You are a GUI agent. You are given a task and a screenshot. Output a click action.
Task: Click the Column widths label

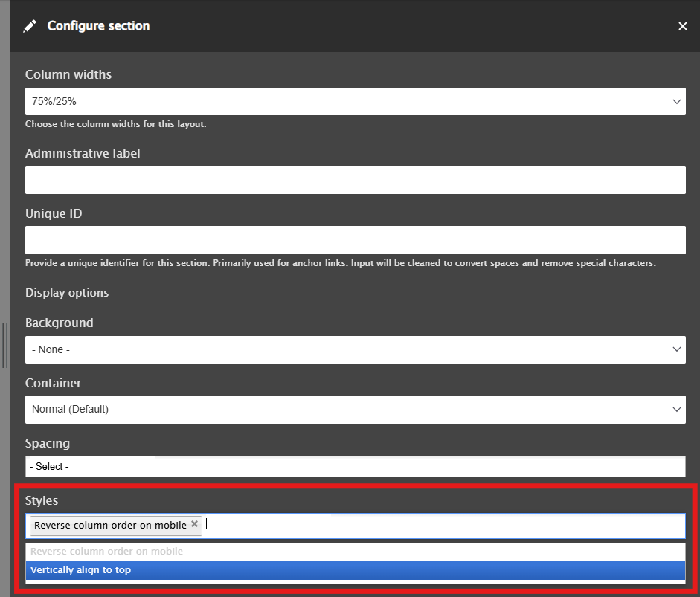click(68, 74)
